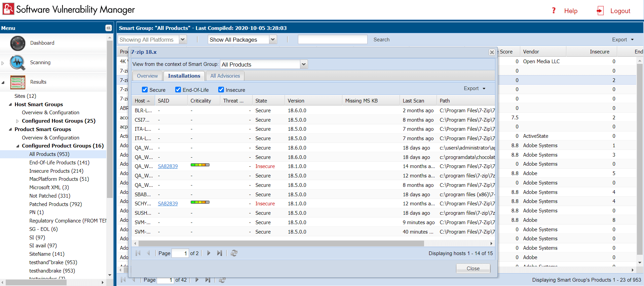The image size is (644, 286).
Task: Collapse the Host Smart Groups tree node
Action: click(x=10, y=105)
